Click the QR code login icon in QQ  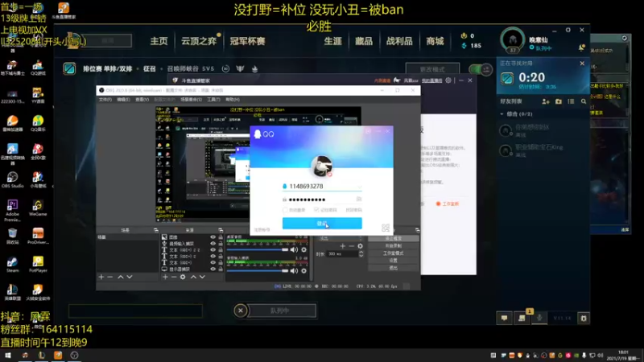click(386, 228)
